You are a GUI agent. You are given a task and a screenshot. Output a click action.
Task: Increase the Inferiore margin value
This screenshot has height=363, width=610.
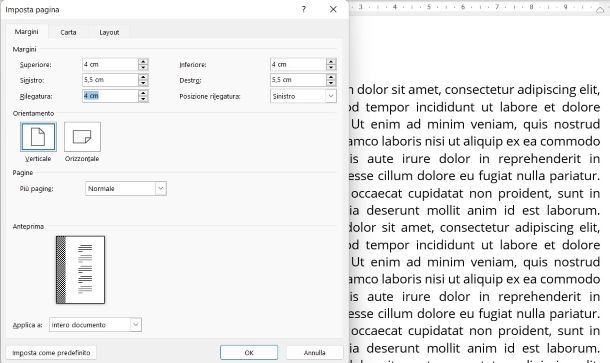coord(331,61)
